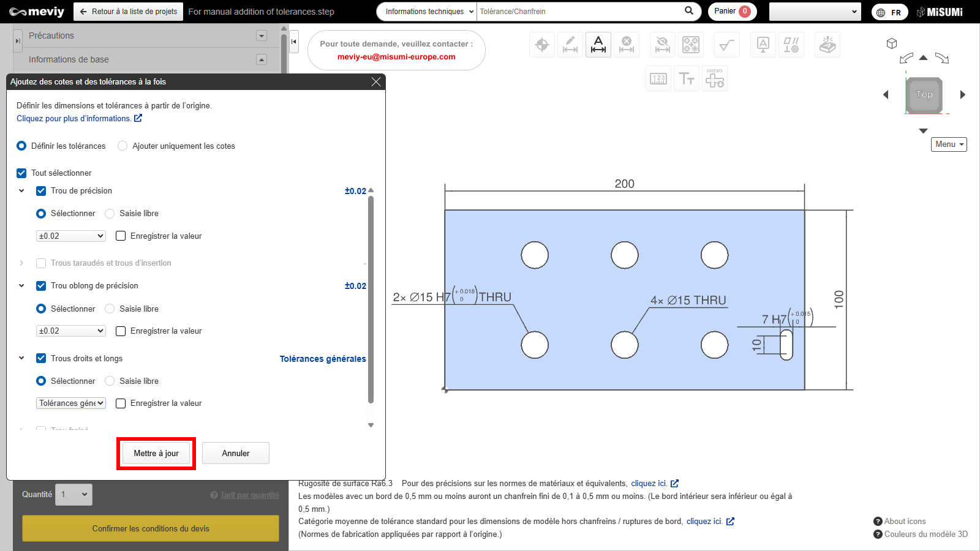
Task: Uncheck the 'Tout sélectionner' checkbox
Action: pyautogui.click(x=21, y=173)
